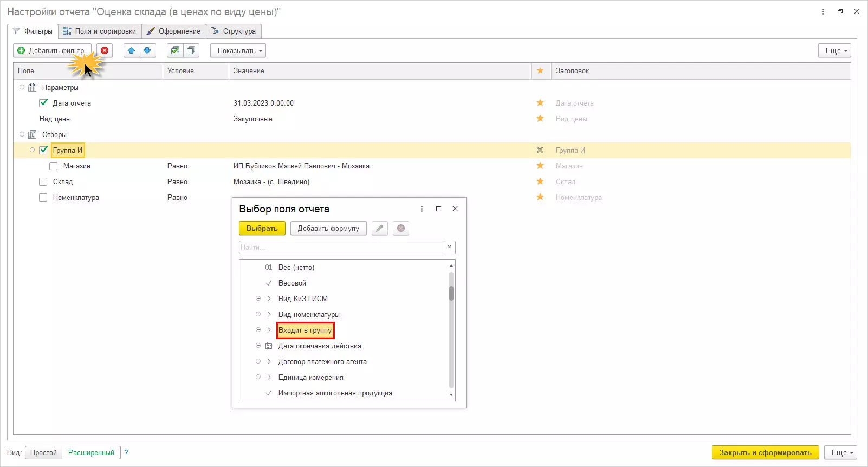The height and width of the screenshot is (467, 868).
Task: Click the star in the Магазин row
Action: pyautogui.click(x=540, y=166)
